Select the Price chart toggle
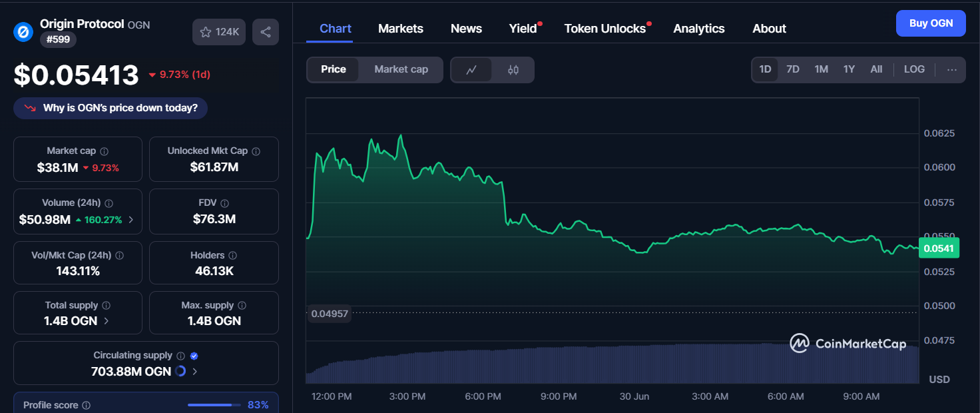 (334, 69)
